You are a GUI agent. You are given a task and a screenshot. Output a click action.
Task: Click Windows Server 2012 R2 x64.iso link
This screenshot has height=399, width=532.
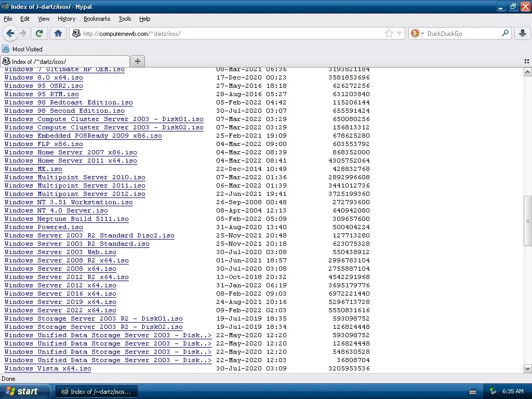[x=66, y=277]
